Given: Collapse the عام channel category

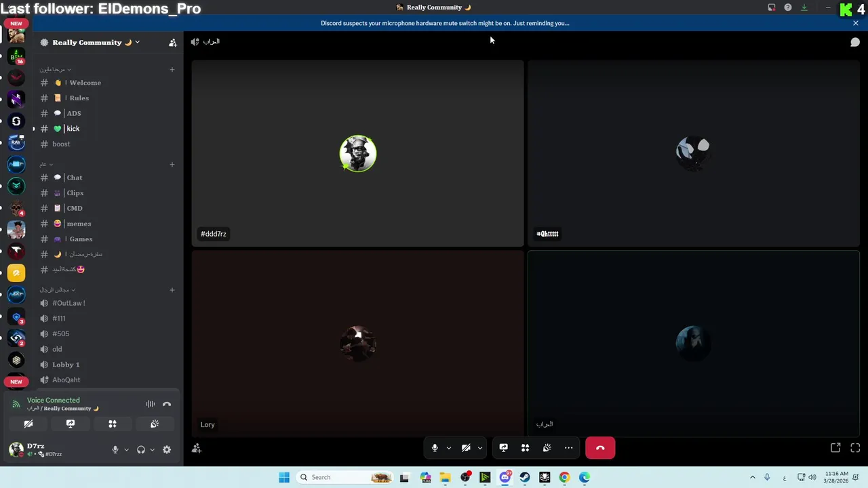Looking at the screenshot, I should pos(45,164).
